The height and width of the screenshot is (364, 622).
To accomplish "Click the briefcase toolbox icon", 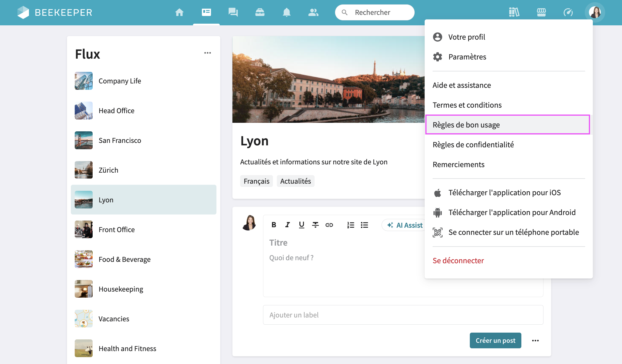I will click(x=260, y=12).
